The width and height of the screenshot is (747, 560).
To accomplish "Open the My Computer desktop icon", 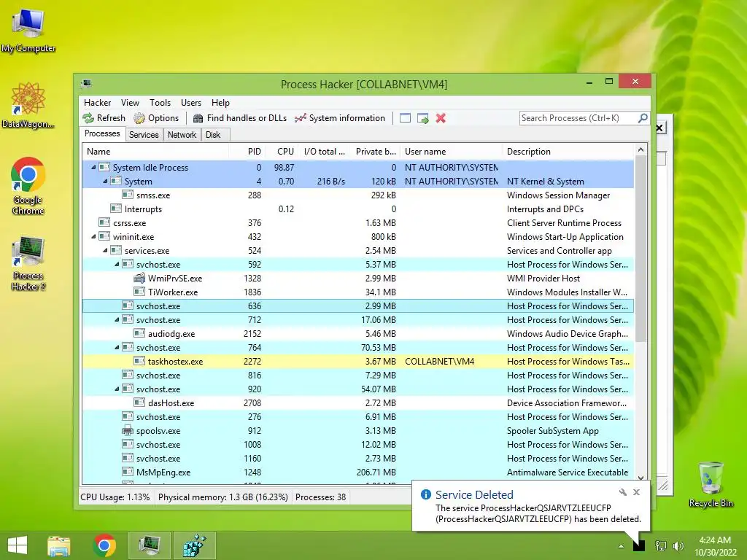I will [x=28, y=30].
